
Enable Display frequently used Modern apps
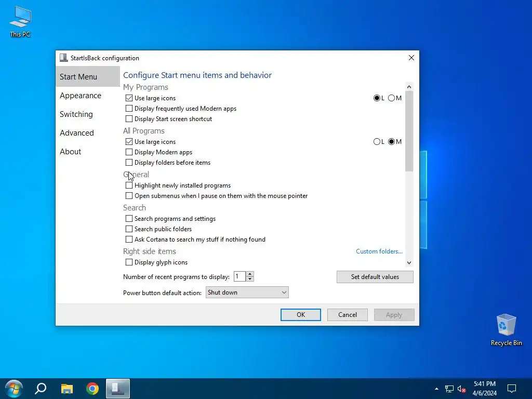pyautogui.click(x=129, y=109)
